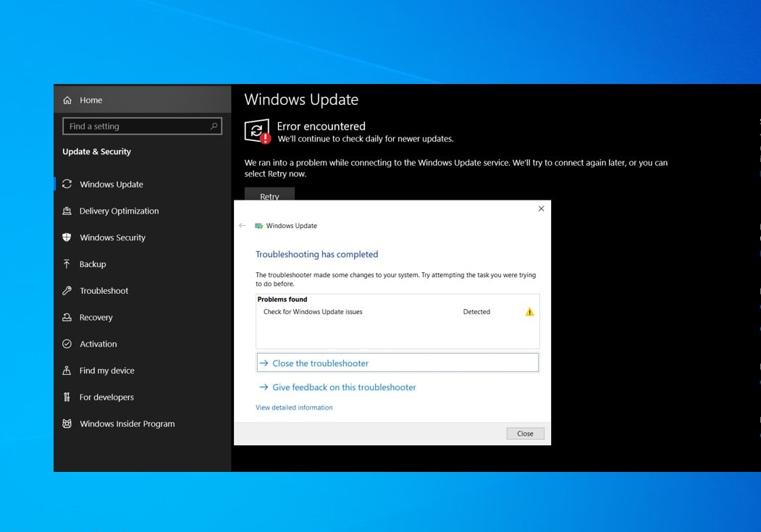Select the Windows Update sidebar icon
Image resolution: width=761 pixels, height=532 pixels.
pos(67,184)
